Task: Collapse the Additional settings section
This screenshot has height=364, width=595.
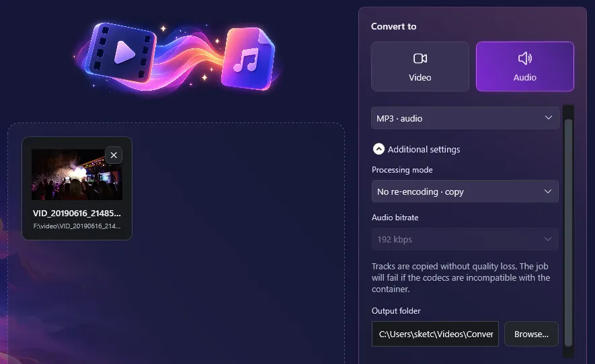Action: (379, 149)
